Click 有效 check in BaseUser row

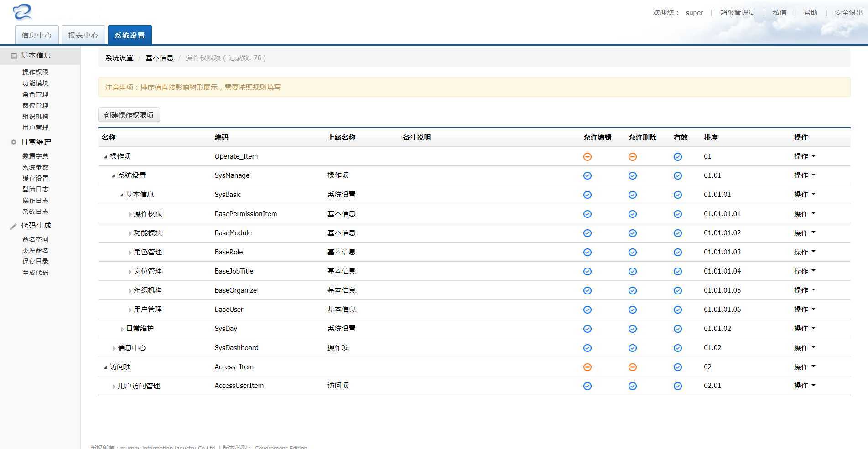(x=678, y=310)
